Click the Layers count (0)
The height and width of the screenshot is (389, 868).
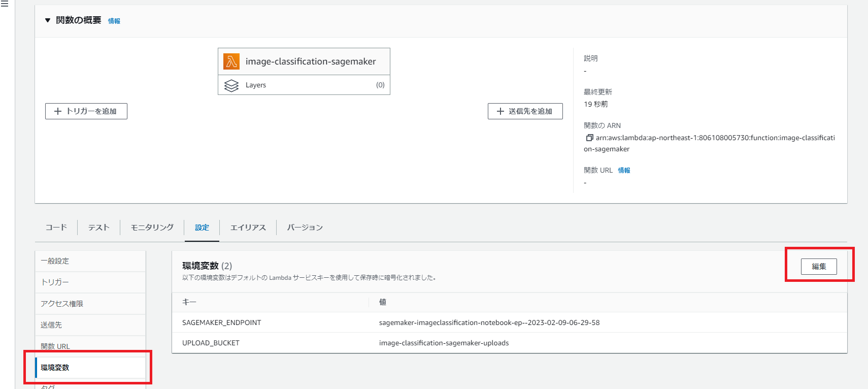[380, 85]
